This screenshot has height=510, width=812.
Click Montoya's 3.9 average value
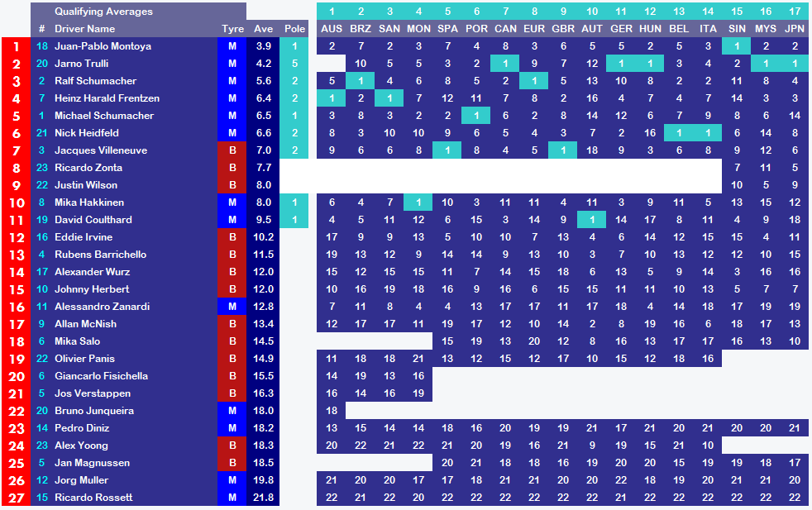point(263,46)
